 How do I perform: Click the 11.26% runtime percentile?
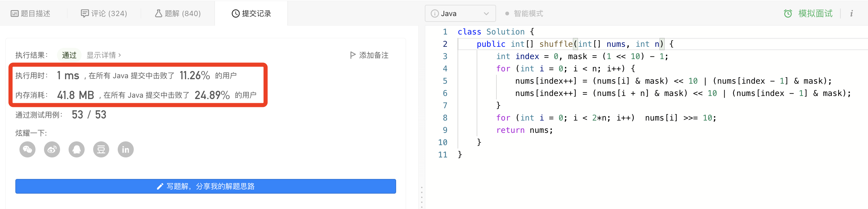pyautogui.click(x=194, y=75)
